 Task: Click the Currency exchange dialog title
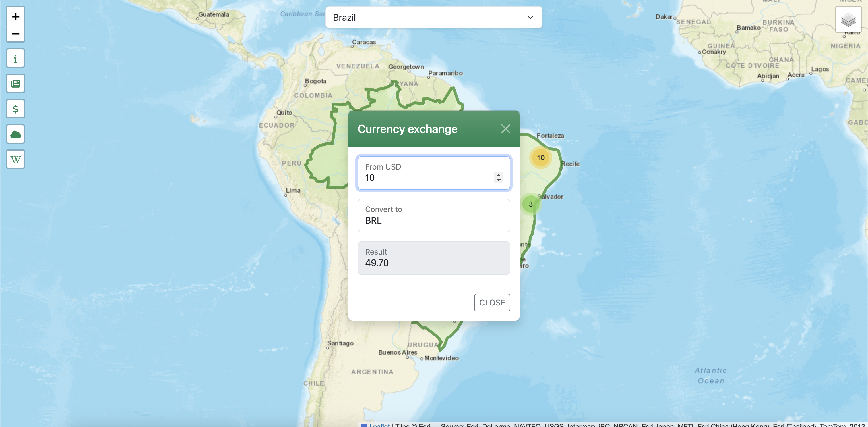407,129
